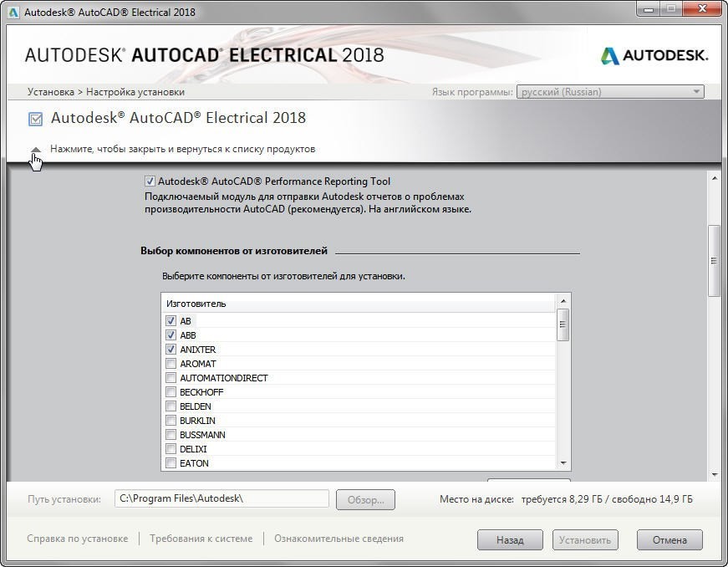This screenshot has height=567, width=728.
Task: Open Требования к системе link
Action: (201, 539)
